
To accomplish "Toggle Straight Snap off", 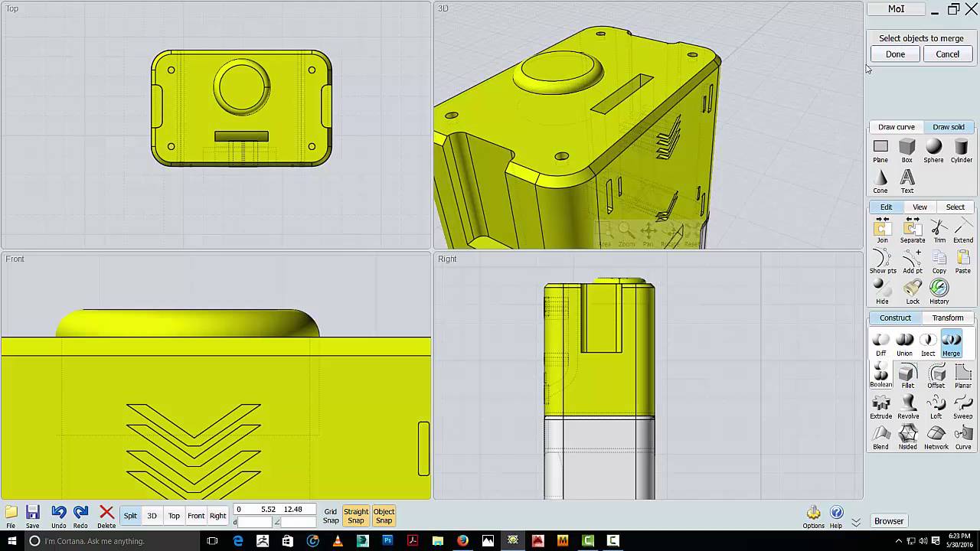I will click(356, 516).
